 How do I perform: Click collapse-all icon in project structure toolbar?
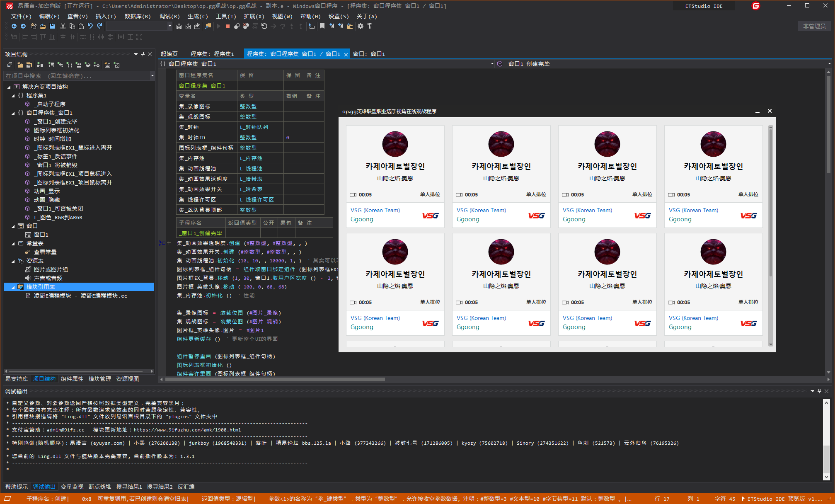coord(10,65)
